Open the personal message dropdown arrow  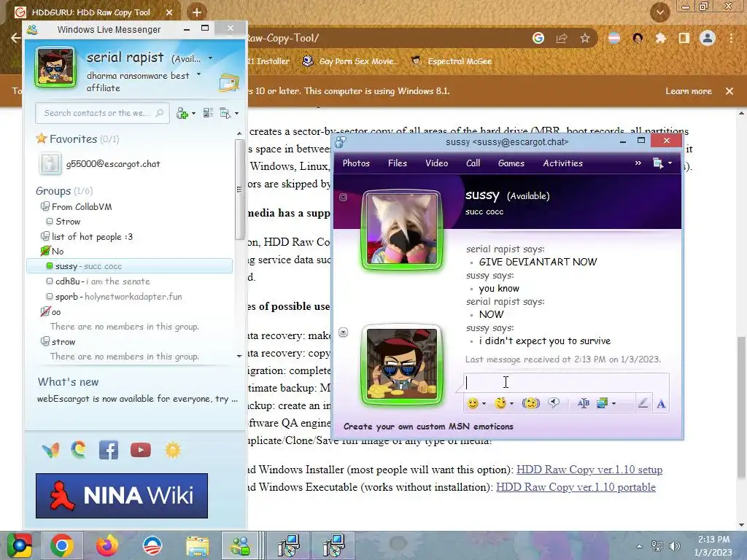(198, 74)
